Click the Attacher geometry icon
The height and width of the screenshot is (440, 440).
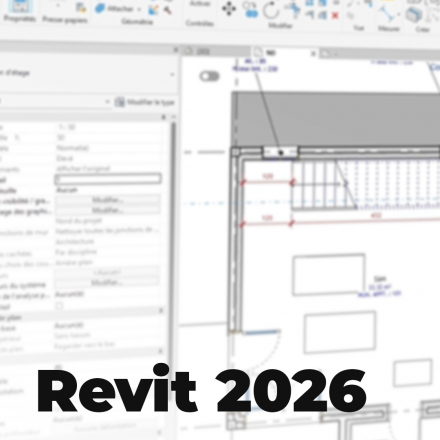[100, 8]
